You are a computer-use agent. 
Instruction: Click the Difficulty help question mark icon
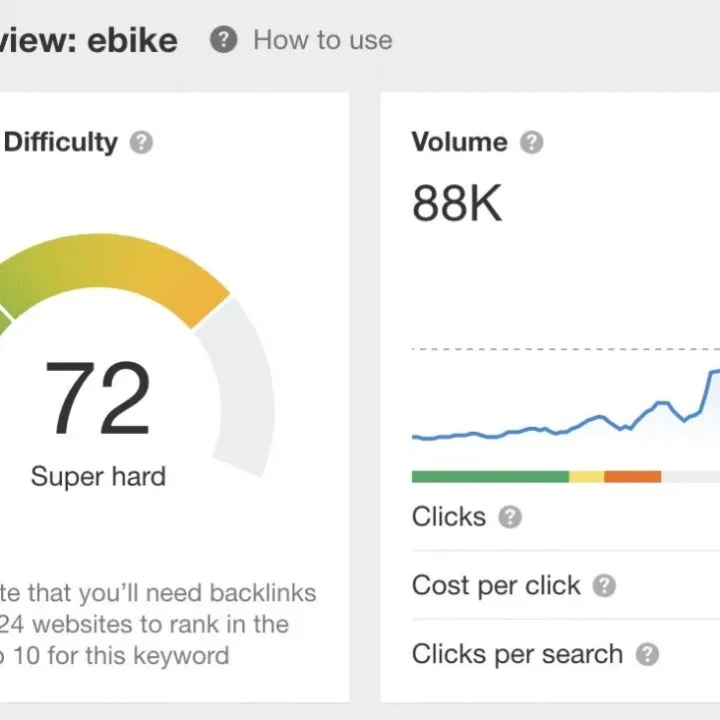click(141, 142)
